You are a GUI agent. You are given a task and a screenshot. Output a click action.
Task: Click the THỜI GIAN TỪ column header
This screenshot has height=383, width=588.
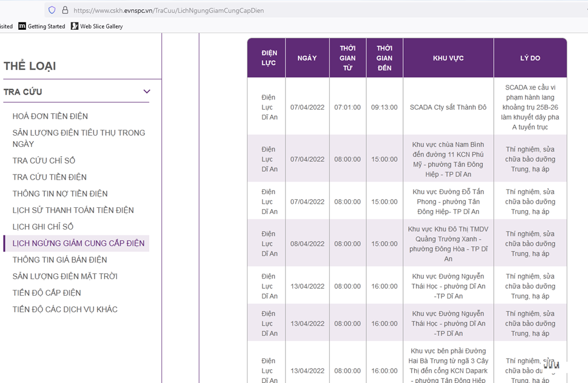pyautogui.click(x=347, y=58)
